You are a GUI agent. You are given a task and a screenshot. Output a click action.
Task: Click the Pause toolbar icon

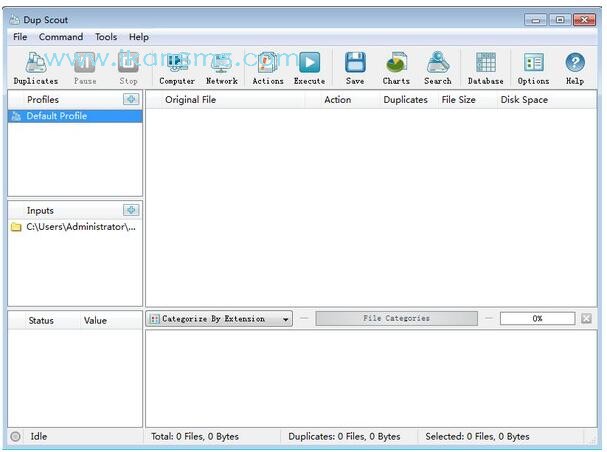coord(85,63)
